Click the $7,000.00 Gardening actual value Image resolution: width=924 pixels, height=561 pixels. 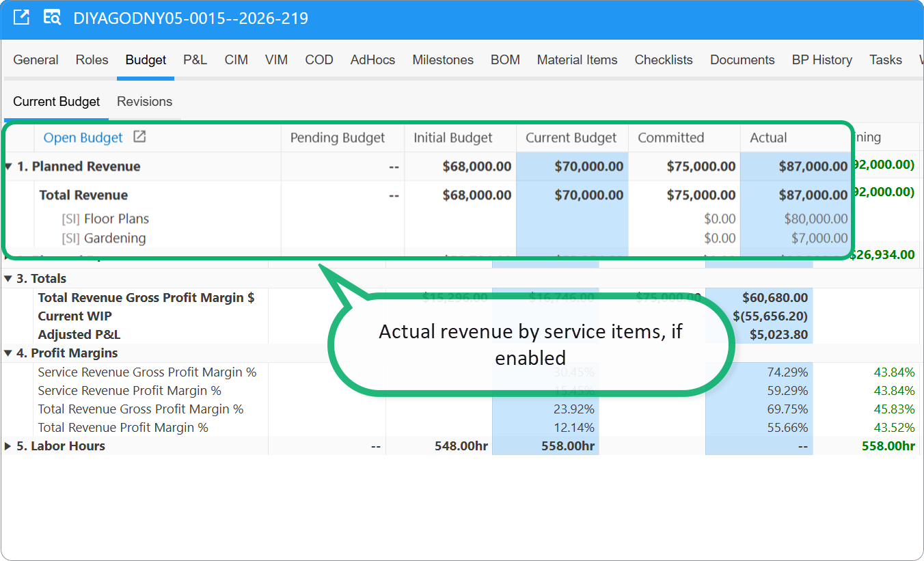click(x=819, y=238)
